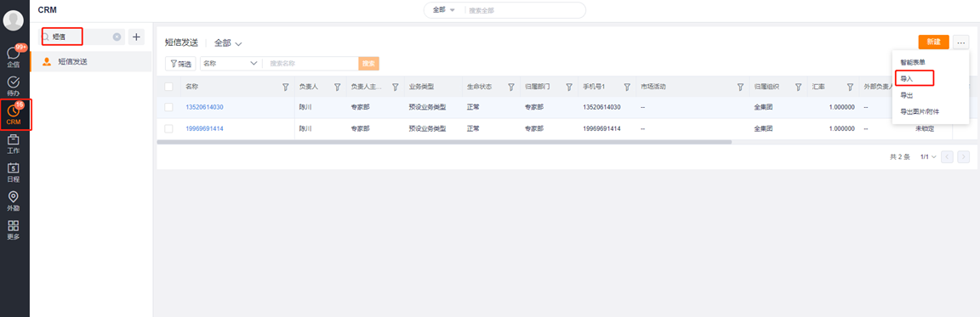980x317 pixels.
Task: Open 工作 in the sidebar
Action: (x=13, y=144)
